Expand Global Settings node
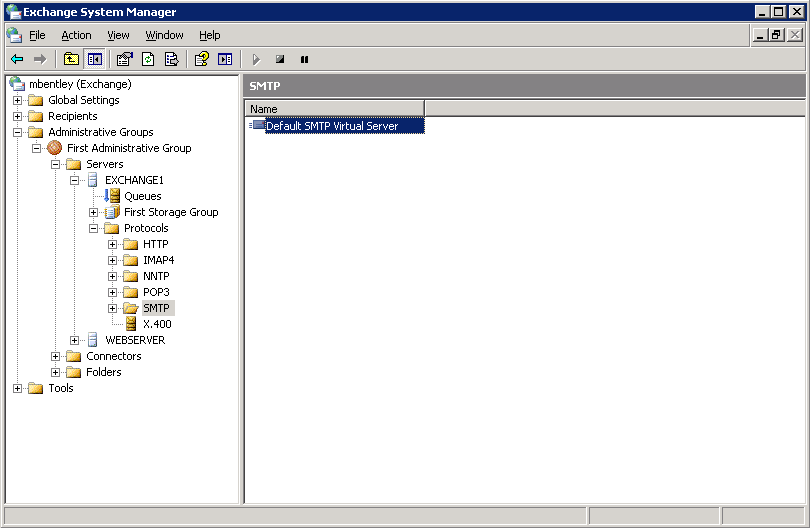The width and height of the screenshot is (810, 528). coord(18,100)
